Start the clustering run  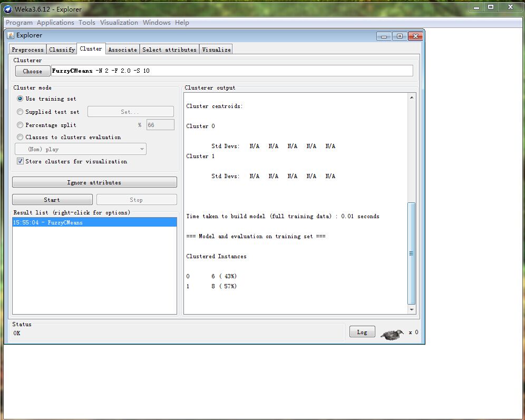52,200
